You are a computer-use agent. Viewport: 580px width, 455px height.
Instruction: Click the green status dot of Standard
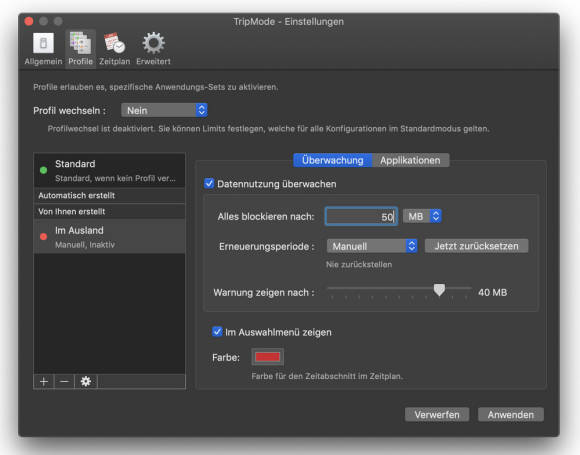(x=43, y=170)
